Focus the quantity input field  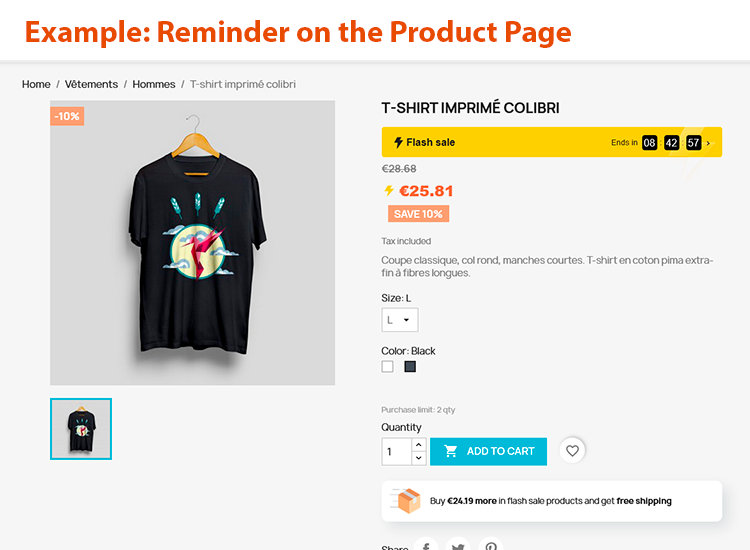pyautogui.click(x=397, y=451)
